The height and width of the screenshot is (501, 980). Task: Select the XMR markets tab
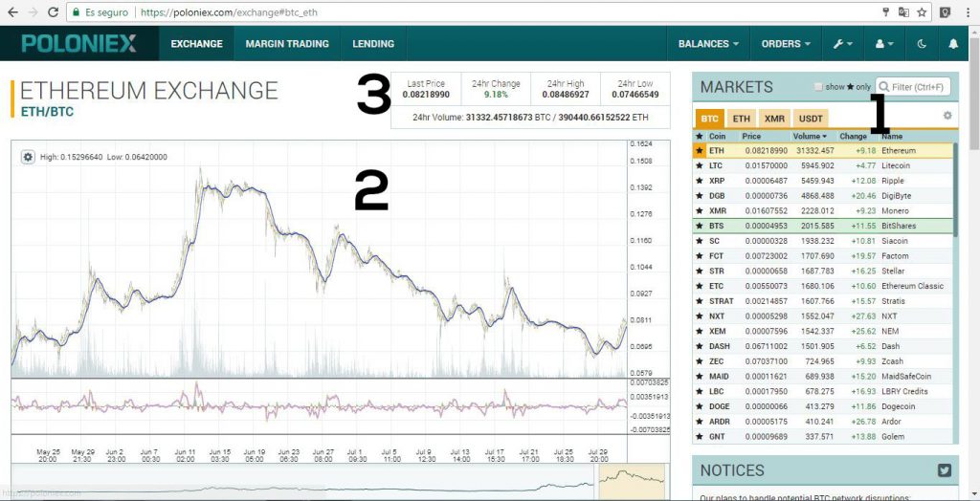click(x=774, y=118)
